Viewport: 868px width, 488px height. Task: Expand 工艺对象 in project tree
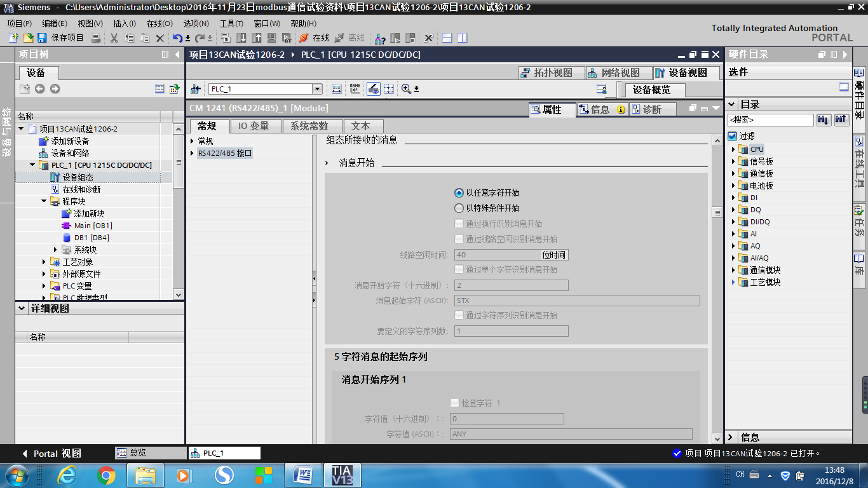click(44, 262)
